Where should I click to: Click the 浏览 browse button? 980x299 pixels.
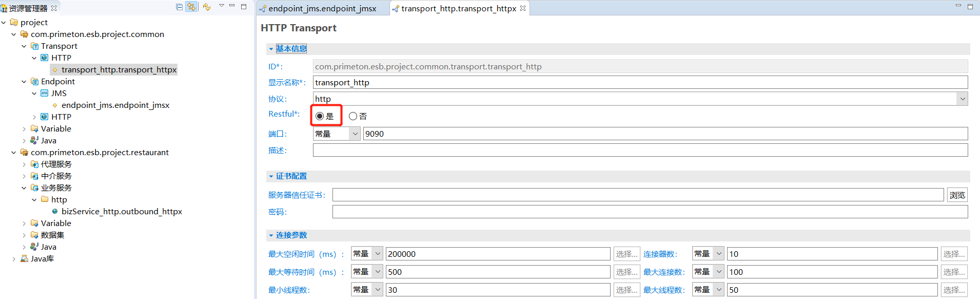[957, 195]
